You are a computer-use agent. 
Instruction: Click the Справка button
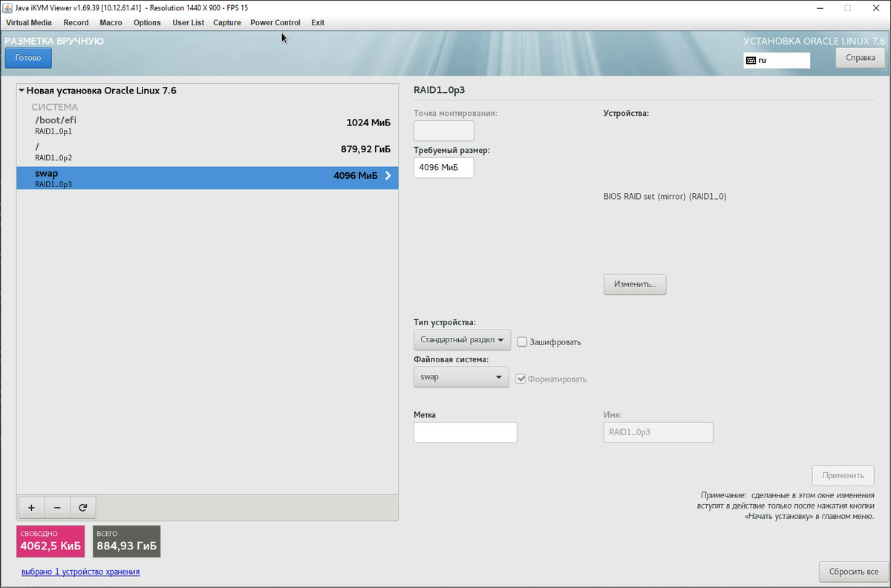(x=860, y=58)
